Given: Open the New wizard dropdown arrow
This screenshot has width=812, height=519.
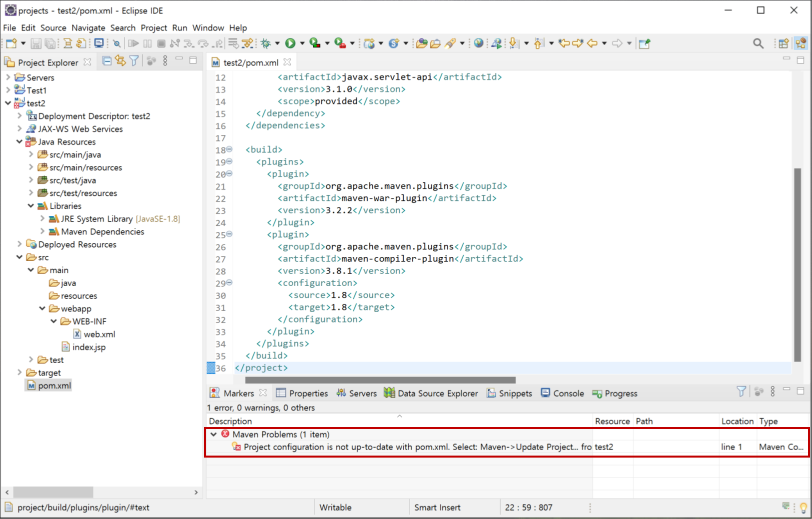Looking at the screenshot, I should pyautogui.click(x=23, y=43).
